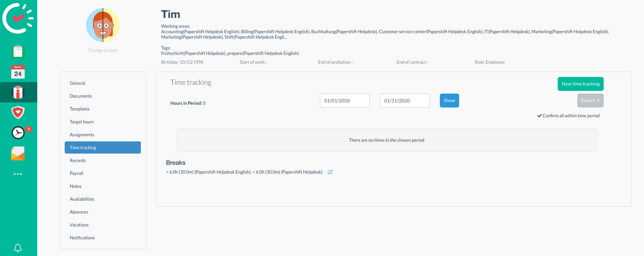
Task: Open the three dots more menu
Action: pos(18,174)
